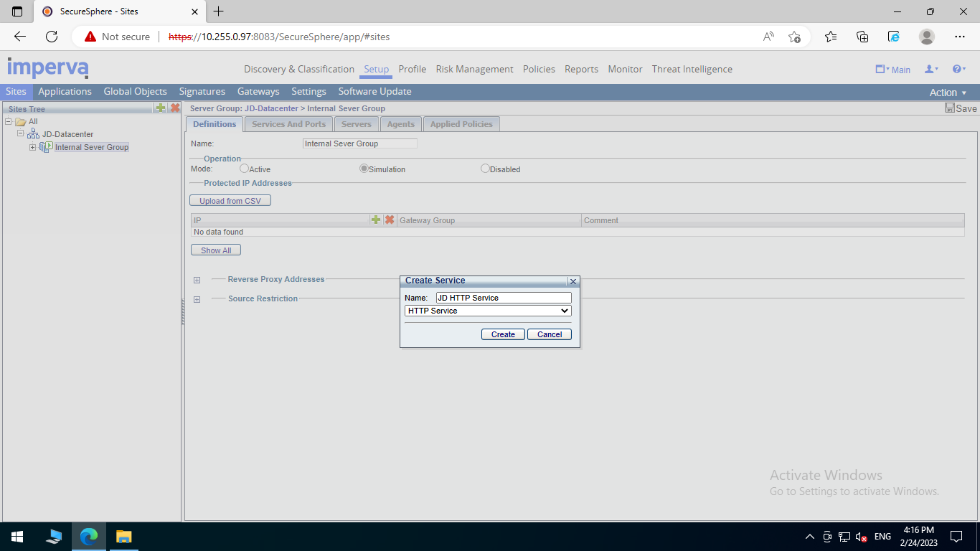Add a new site using the green plus icon
Viewport: 980px width, 551px height.
(160, 108)
